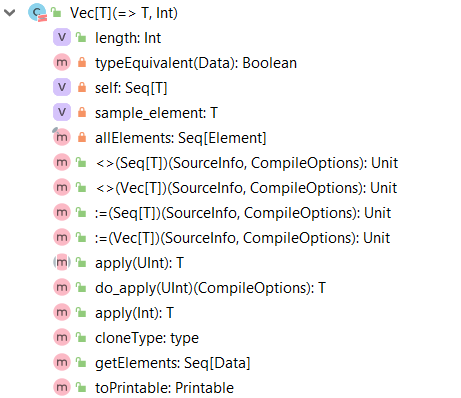
Task: Select the :=(Vec[T]) method entry
Action: pyautogui.click(x=242, y=238)
